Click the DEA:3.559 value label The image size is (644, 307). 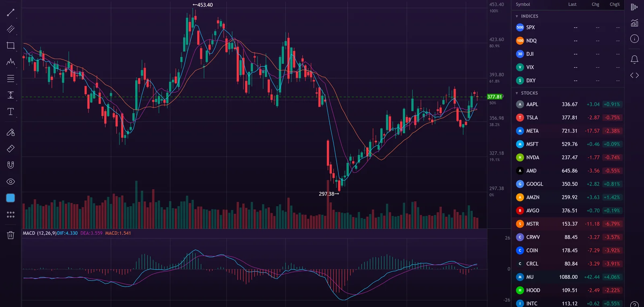[x=91, y=233]
